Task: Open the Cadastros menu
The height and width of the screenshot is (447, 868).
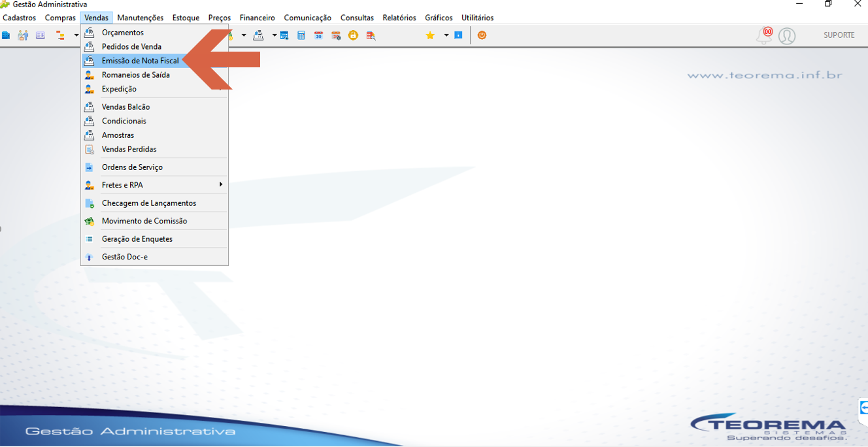Action: pos(20,18)
